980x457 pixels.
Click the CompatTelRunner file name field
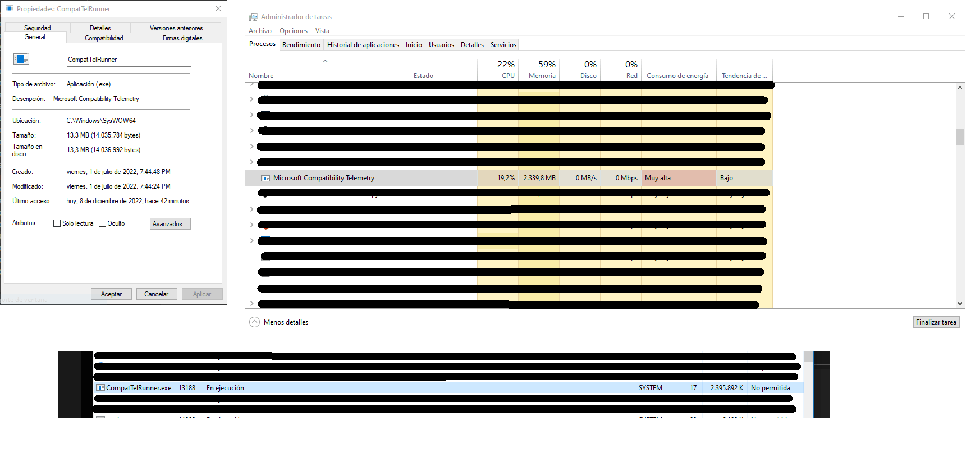pyautogui.click(x=129, y=60)
